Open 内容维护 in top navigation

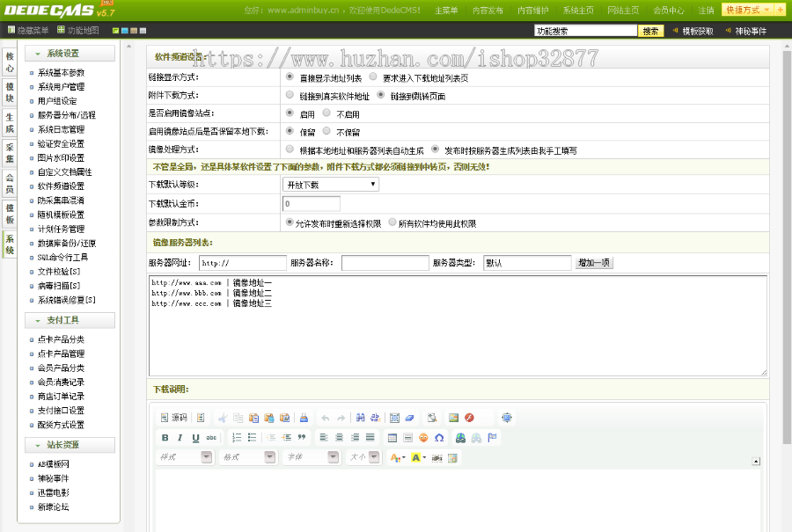[533, 10]
